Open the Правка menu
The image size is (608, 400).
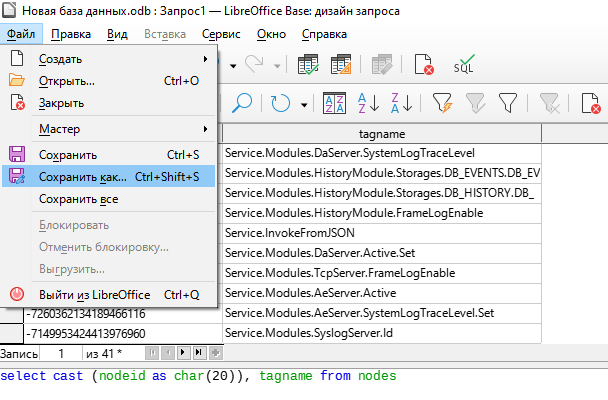pyautogui.click(x=70, y=34)
